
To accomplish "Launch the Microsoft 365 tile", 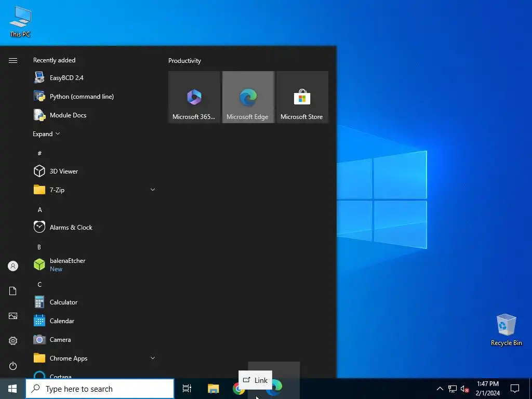I will pyautogui.click(x=194, y=97).
